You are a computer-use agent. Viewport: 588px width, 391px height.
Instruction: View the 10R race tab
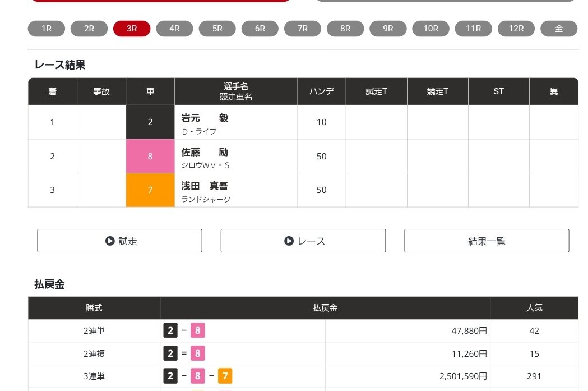pos(431,29)
